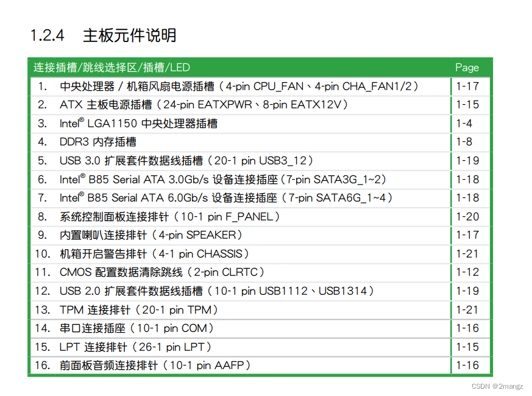The width and height of the screenshot is (532, 396).
Task: Click page number "1-21" for TPM row
Action: (x=467, y=310)
